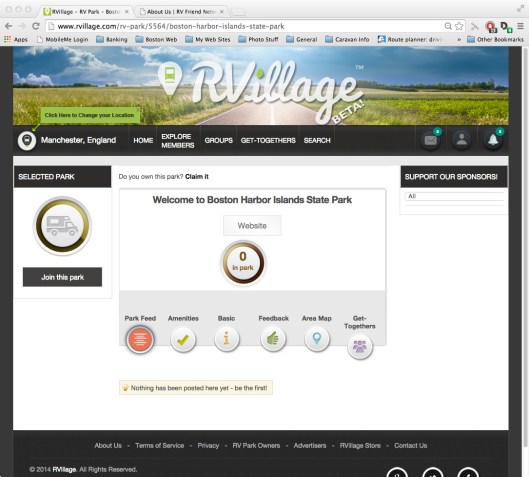The image size is (529, 477).
Task: Click the Manchester, England location text
Action: pyautogui.click(x=78, y=140)
